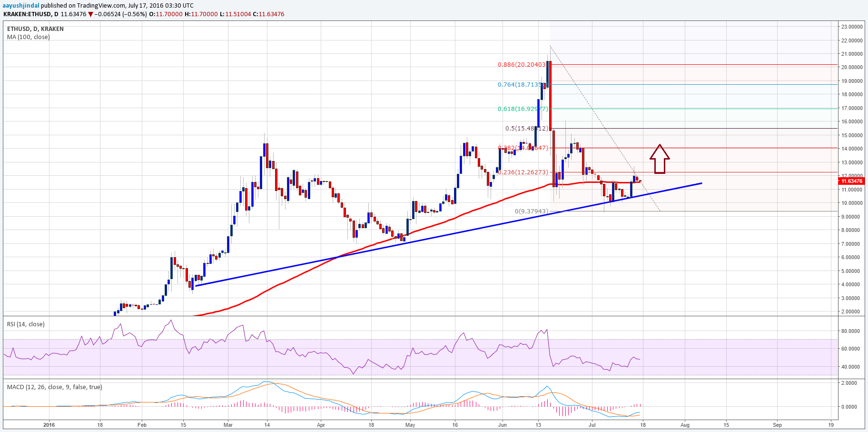Click the red 11.63476 current price tag
This screenshot has width=868, height=432.
[x=851, y=181]
